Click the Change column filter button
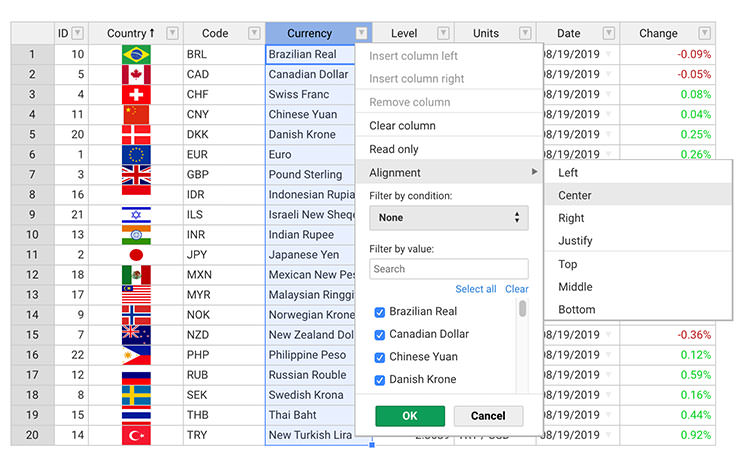The height and width of the screenshot is (468, 750). tap(705, 33)
